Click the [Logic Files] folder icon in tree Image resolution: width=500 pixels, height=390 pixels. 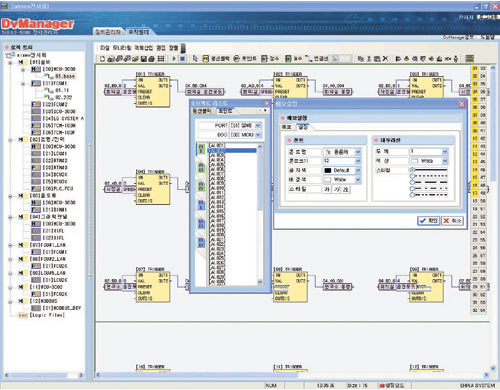[23, 315]
